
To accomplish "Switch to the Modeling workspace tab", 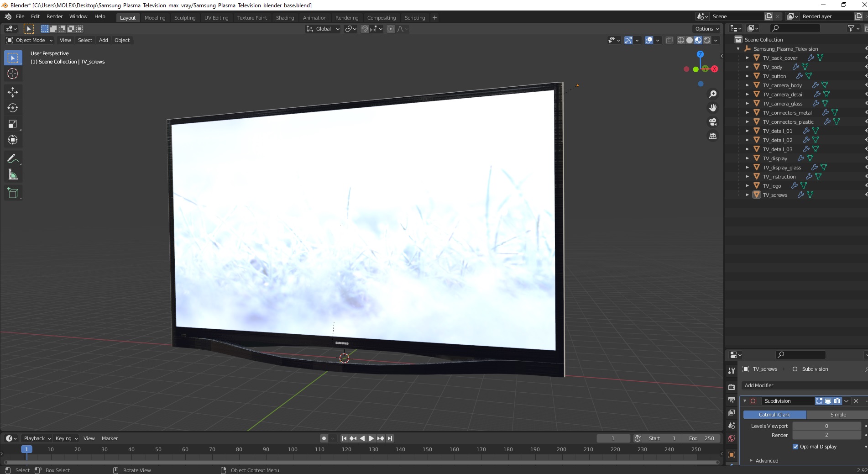I will point(155,18).
